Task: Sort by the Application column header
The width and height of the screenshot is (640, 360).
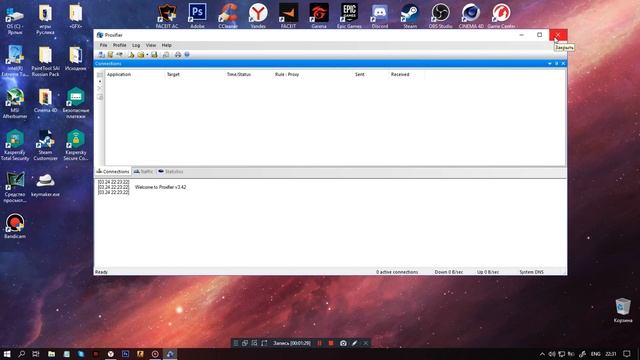Action: (119, 74)
